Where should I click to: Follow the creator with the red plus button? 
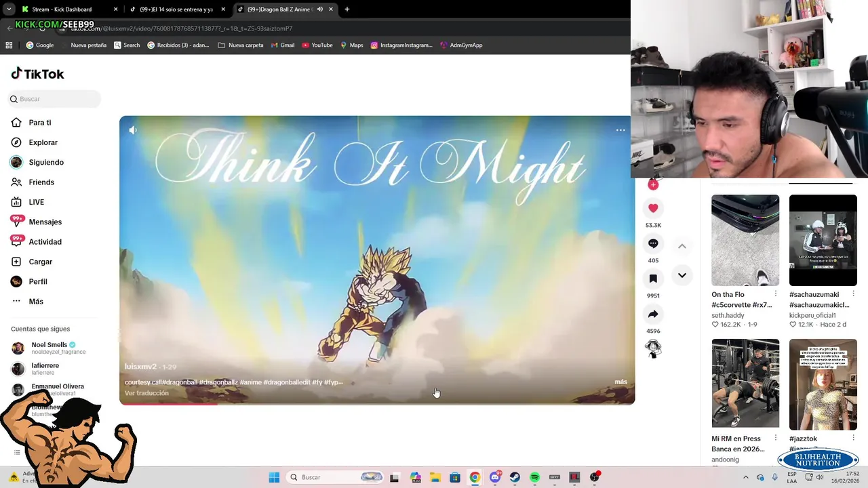[653, 184]
